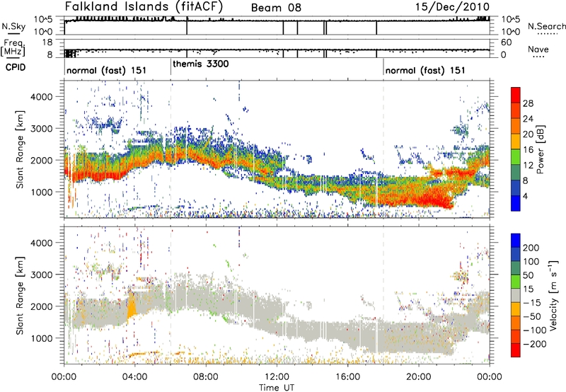Click the 'Time UT' axis title

coord(277,387)
